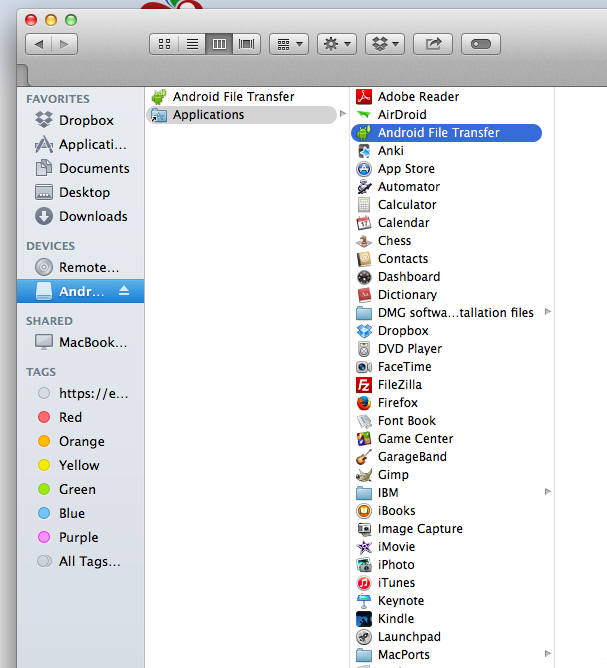Go forward in Finder history
Viewport: 607px width, 668px height.
64,44
